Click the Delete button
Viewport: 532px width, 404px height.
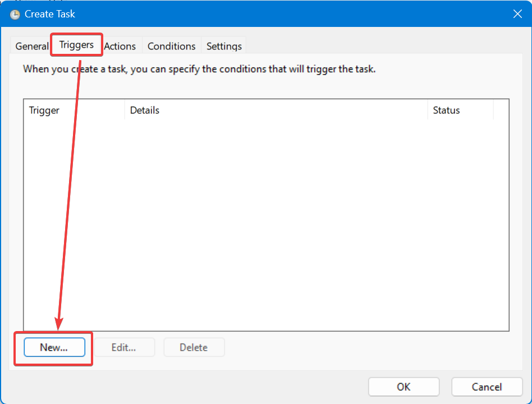[x=194, y=347]
